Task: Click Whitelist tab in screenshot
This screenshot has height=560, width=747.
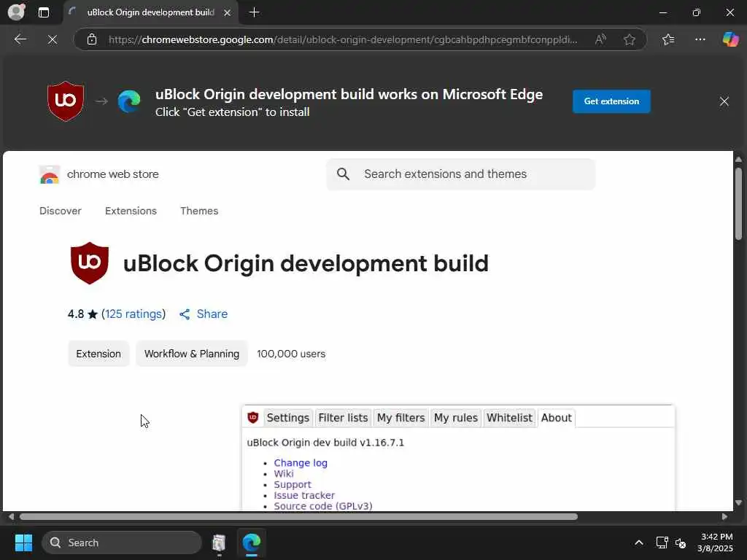Action: pos(509,418)
